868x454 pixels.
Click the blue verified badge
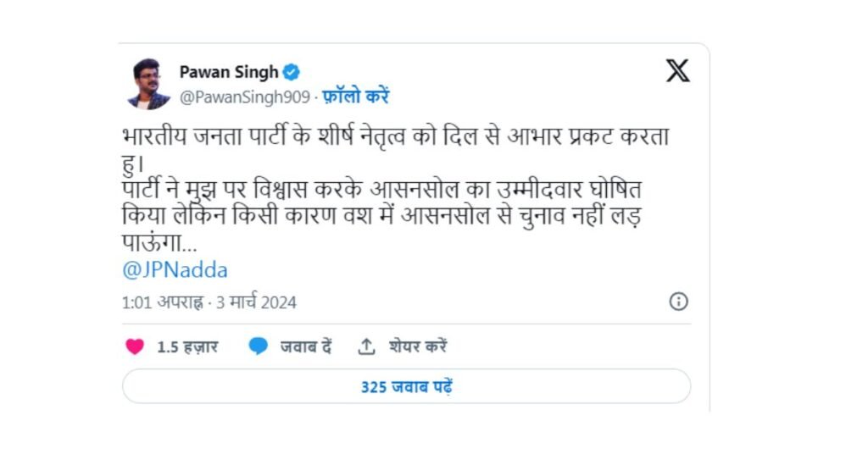coord(291,72)
